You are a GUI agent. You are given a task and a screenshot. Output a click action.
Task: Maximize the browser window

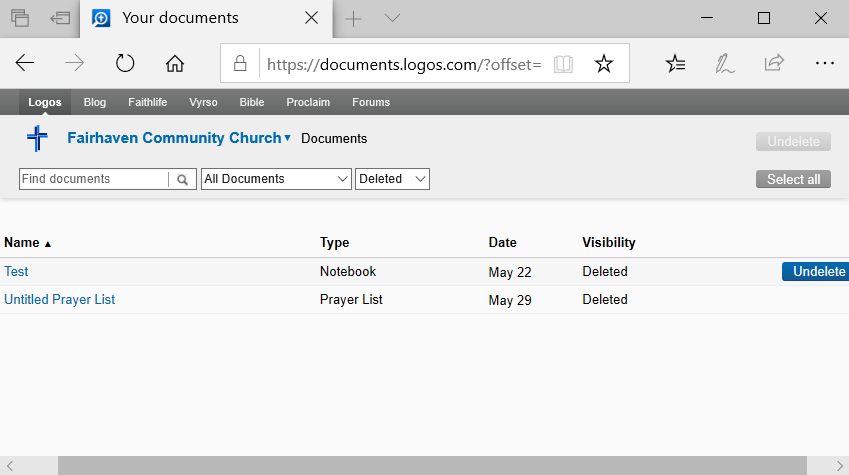763,18
